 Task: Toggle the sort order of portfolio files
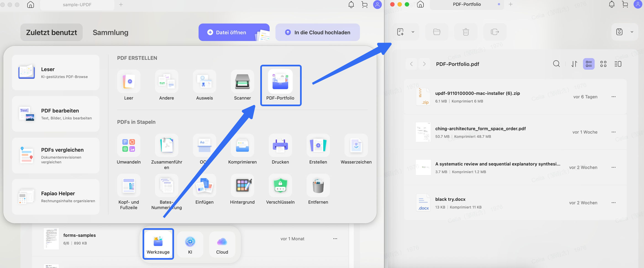[x=575, y=64]
